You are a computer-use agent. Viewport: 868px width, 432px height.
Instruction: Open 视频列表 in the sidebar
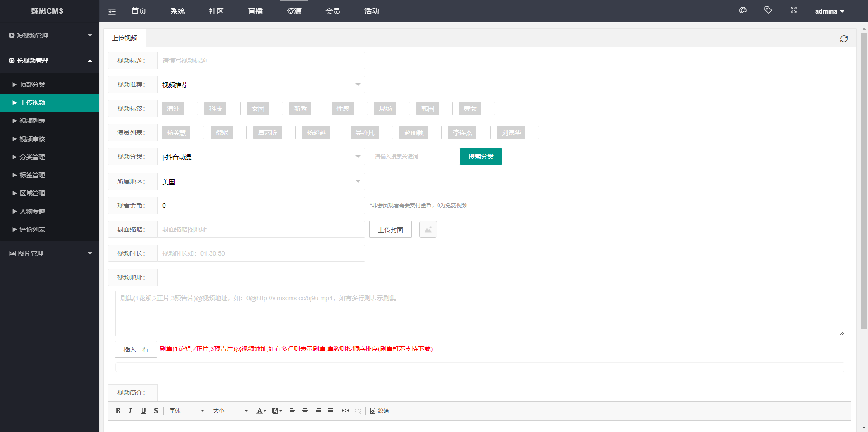pyautogui.click(x=50, y=121)
